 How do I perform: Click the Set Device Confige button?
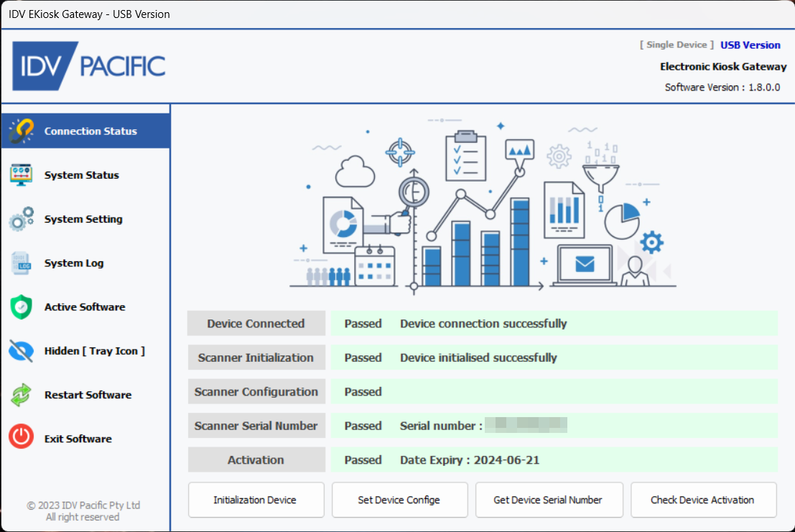point(399,500)
